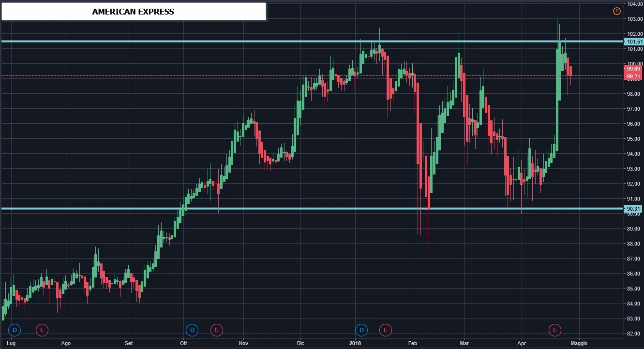The image size is (644, 349).
Task: Click the Ago label on the time axis
Action: pyautogui.click(x=66, y=343)
